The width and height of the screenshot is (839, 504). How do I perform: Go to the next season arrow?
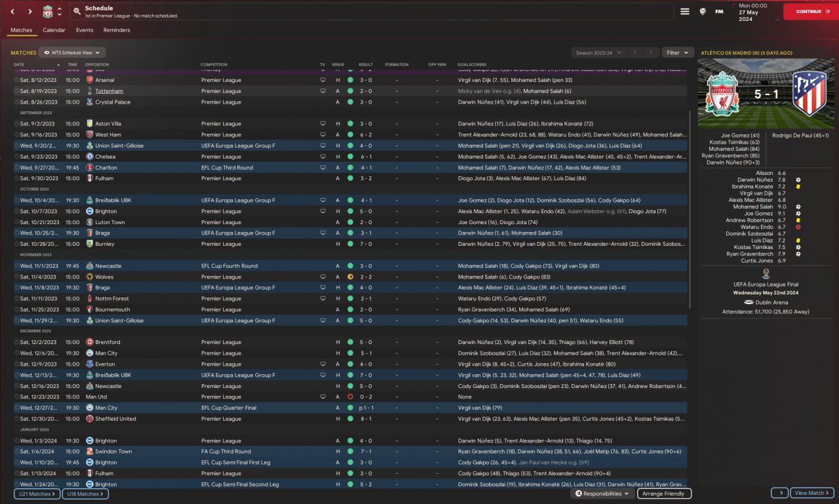click(x=650, y=52)
